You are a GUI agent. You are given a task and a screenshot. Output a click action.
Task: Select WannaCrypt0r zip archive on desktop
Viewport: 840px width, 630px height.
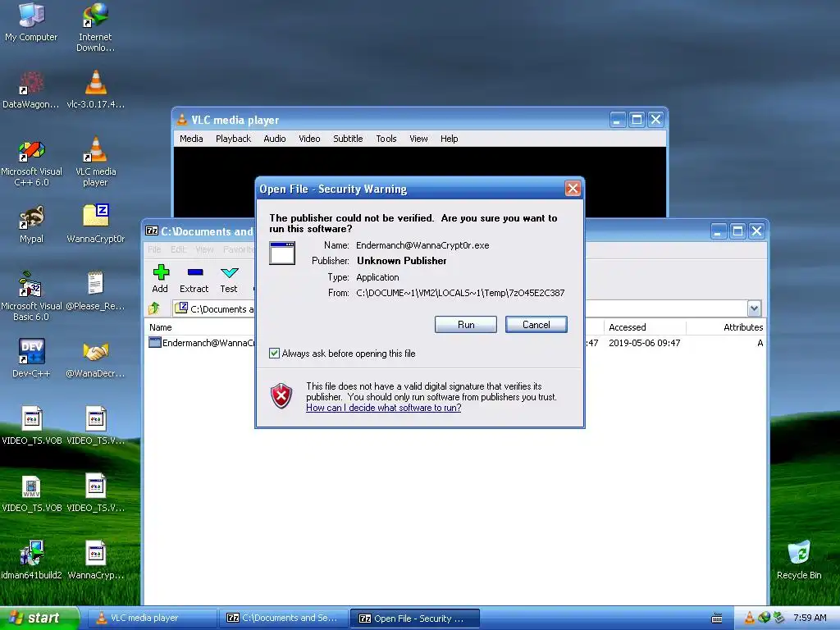pyautogui.click(x=95, y=224)
